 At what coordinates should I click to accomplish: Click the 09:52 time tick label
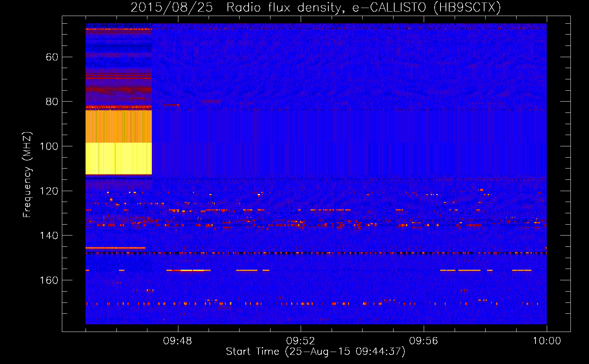tap(301, 341)
